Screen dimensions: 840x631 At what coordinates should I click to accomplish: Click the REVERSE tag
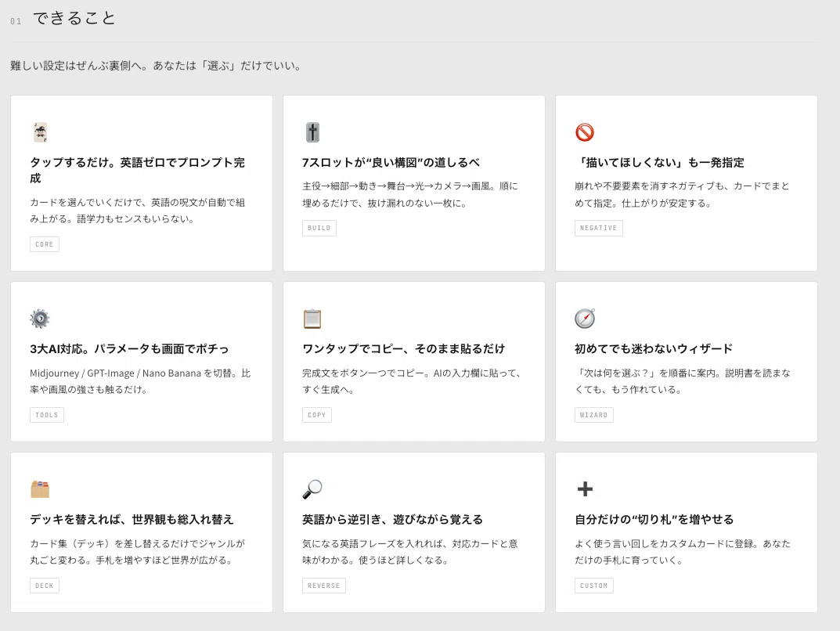pos(323,586)
